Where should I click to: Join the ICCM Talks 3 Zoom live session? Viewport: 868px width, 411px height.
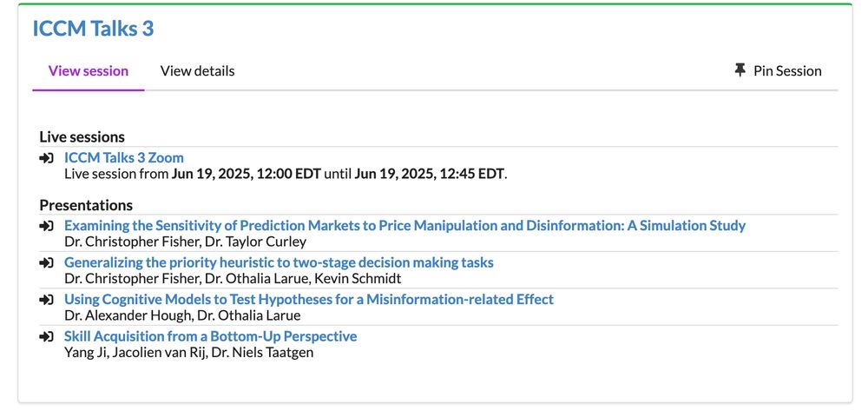pyautogui.click(x=124, y=158)
